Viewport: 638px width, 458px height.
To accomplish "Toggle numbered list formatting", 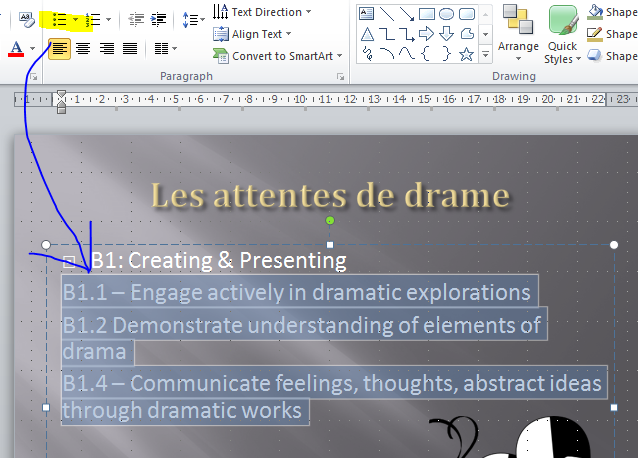I will click(93, 19).
